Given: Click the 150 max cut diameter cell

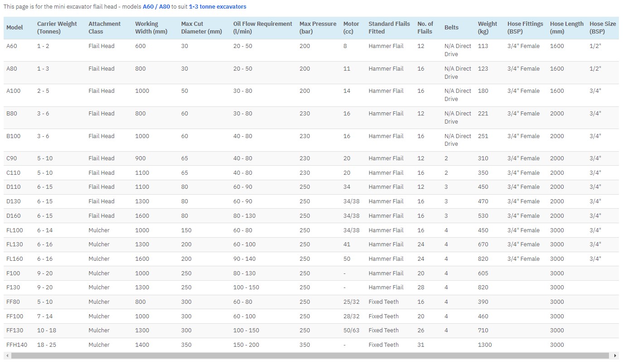Looking at the screenshot, I should [187, 230].
